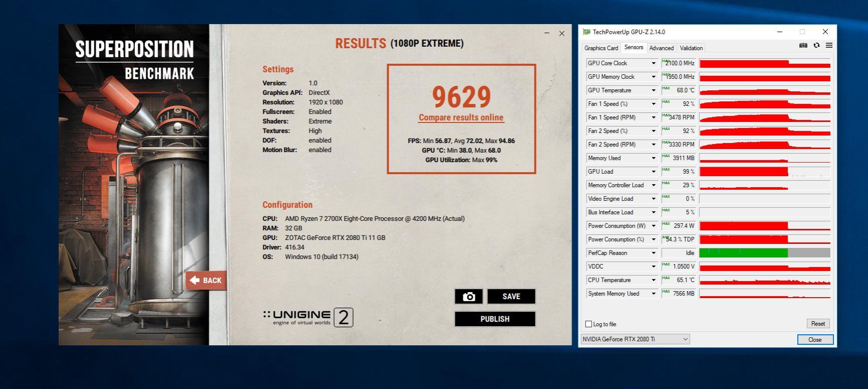Click the CPU Temperature history graph
868x389 pixels.
(x=765, y=280)
